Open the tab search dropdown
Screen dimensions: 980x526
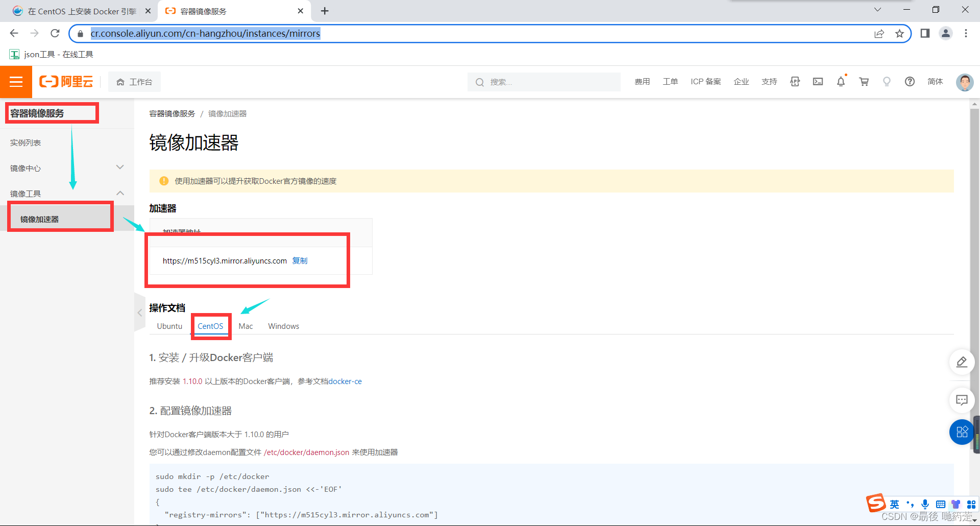pos(877,10)
